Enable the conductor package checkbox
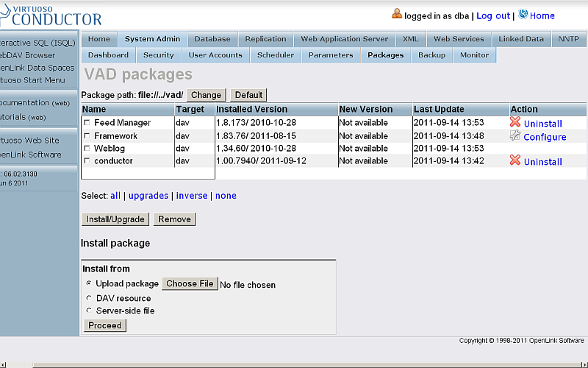 [x=87, y=161]
